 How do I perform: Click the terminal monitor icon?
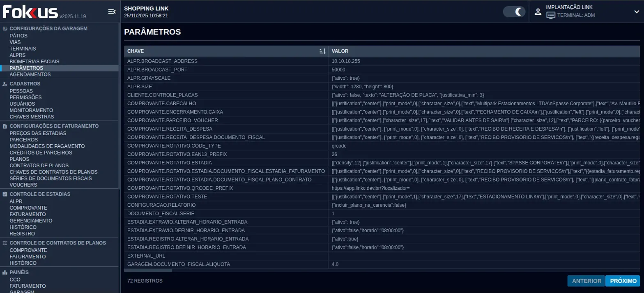click(x=551, y=15)
